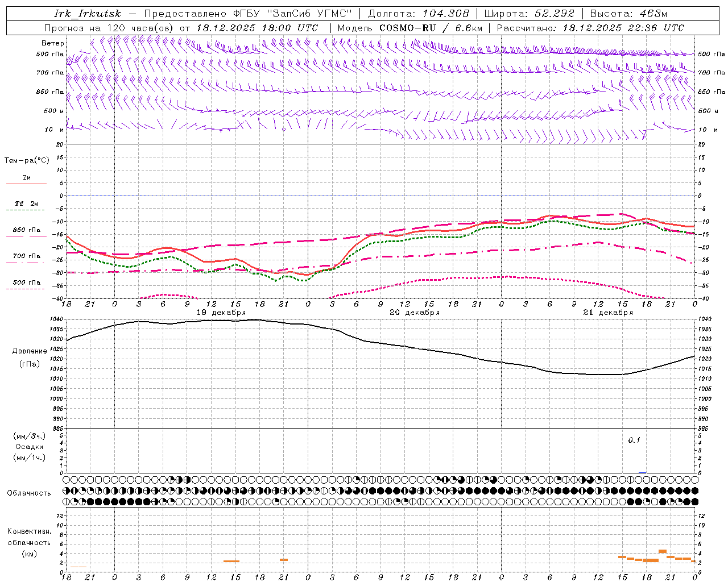728x582 pixels.
Task: Click the station name Irk_Irkutsk in the header
Action: [x=88, y=14]
